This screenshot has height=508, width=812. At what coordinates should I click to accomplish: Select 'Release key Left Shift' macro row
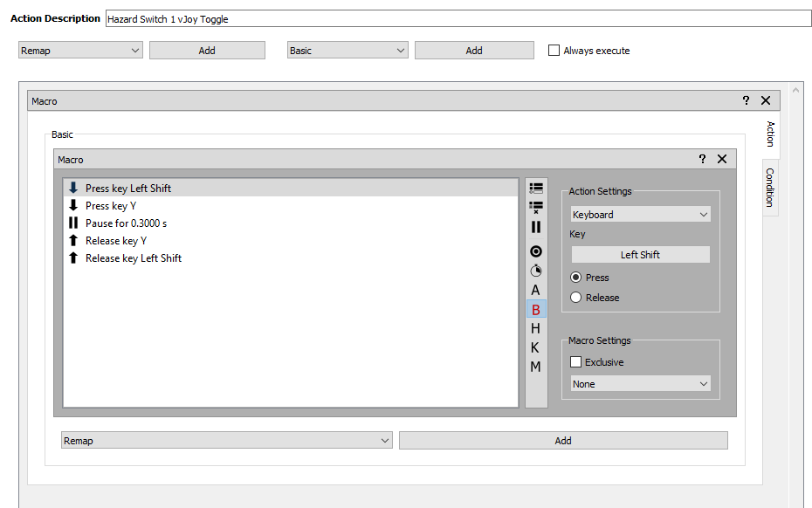(x=291, y=257)
